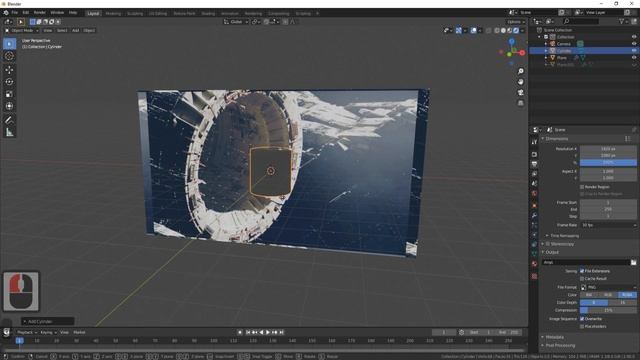Select BW color mode button
Viewport: 640px width, 360px height.
pos(589,295)
